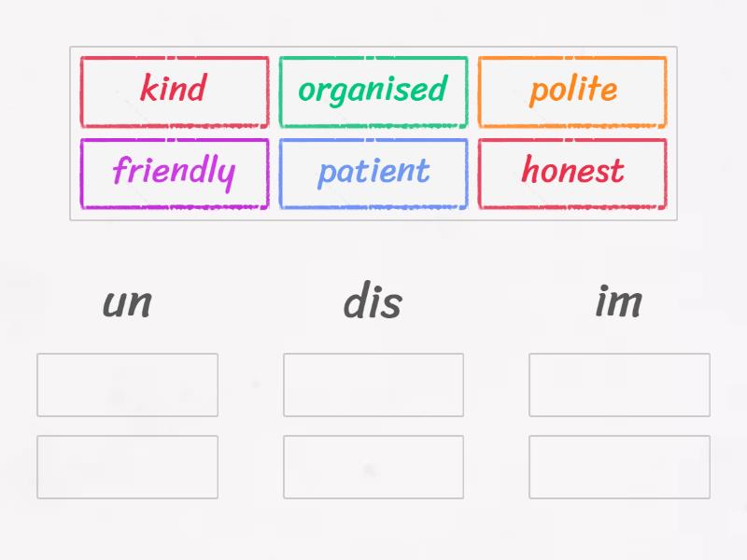Select the word tile 'organised'

pos(373,90)
